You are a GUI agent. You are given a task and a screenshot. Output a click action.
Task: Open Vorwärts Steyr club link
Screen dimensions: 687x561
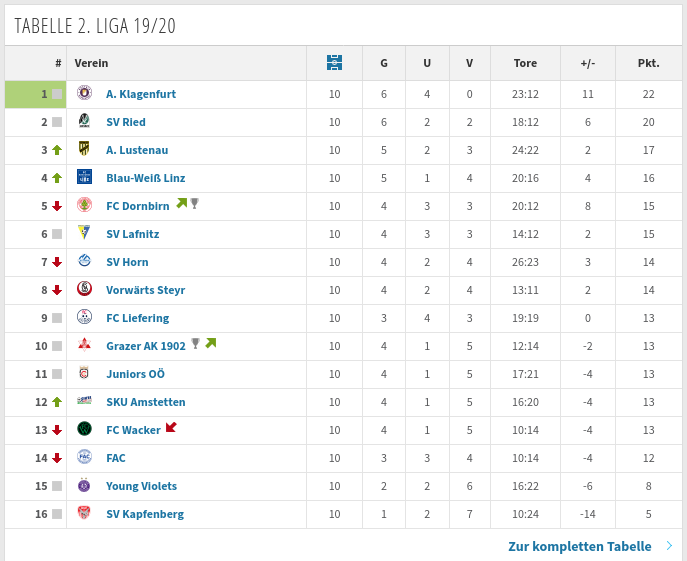click(145, 290)
